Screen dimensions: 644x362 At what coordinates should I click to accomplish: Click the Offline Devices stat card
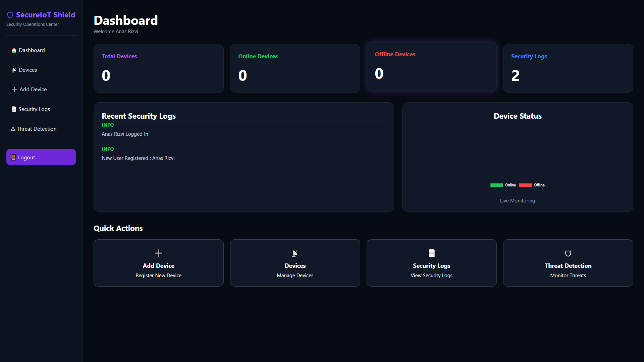click(x=432, y=66)
